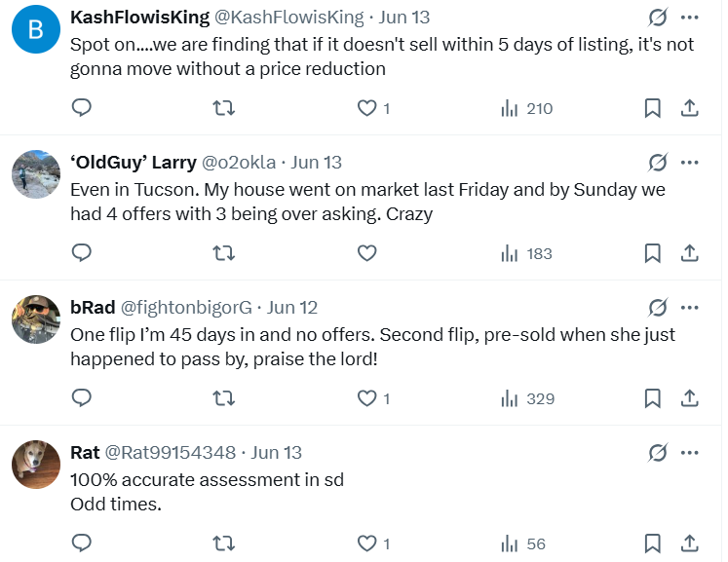Like 'OldGuy' Larry's Tucson tweet

pos(366,253)
